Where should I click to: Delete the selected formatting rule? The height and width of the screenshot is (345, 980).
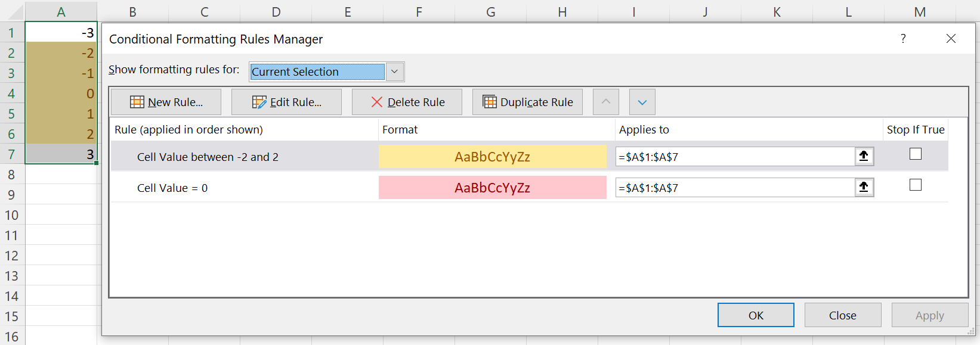[x=407, y=102]
